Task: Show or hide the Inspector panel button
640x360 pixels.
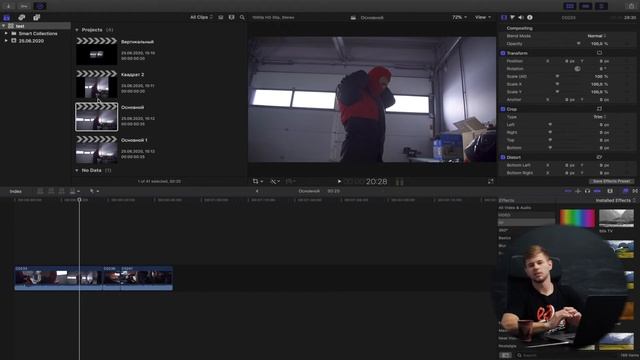Action: (601, 6)
